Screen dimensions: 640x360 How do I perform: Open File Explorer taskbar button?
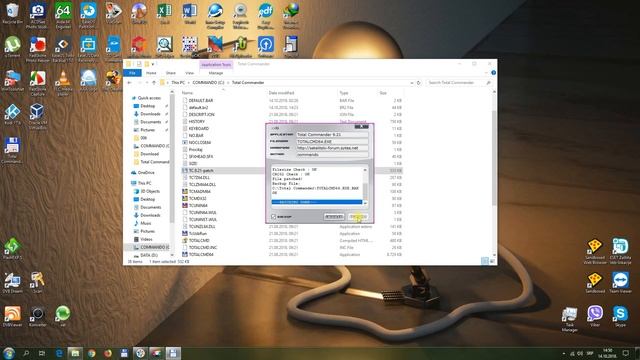coord(75,353)
